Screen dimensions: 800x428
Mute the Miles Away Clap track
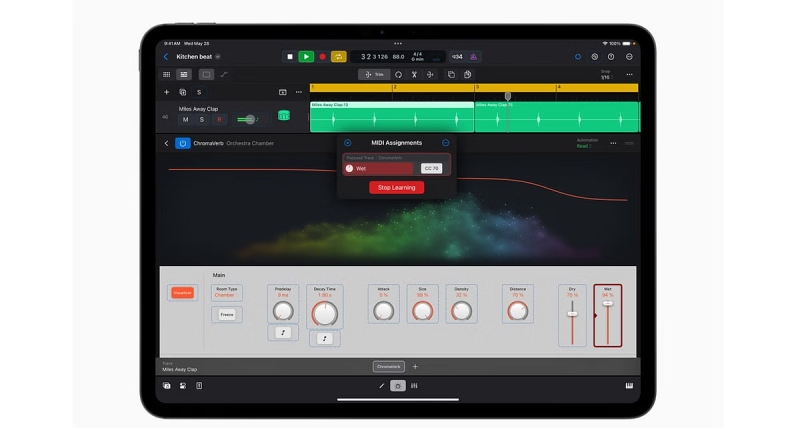pos(185,119)
